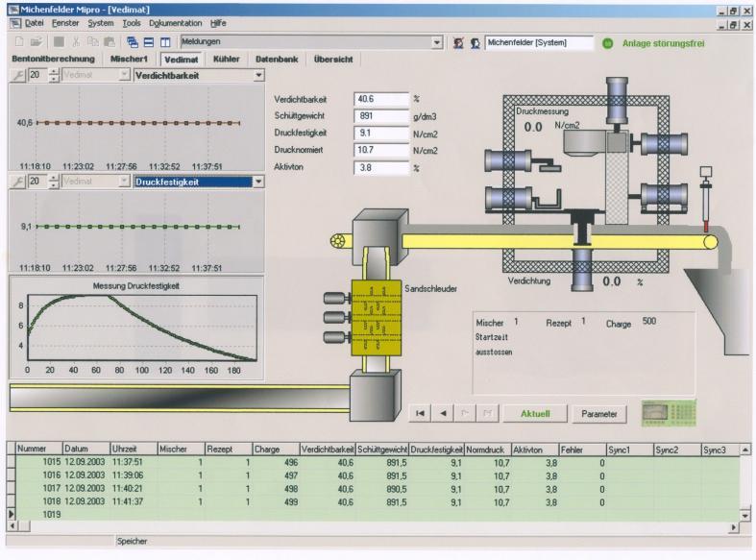Jump to first record navigation button
Image resolution: width=756 pixels, height=560 pixels.
pyautogui.click(x=420, y=413)
